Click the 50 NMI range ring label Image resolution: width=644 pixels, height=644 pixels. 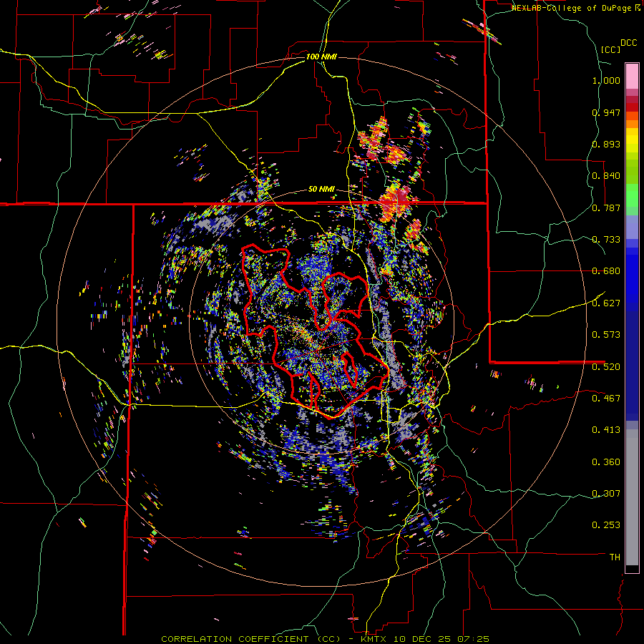coord(321,190)
